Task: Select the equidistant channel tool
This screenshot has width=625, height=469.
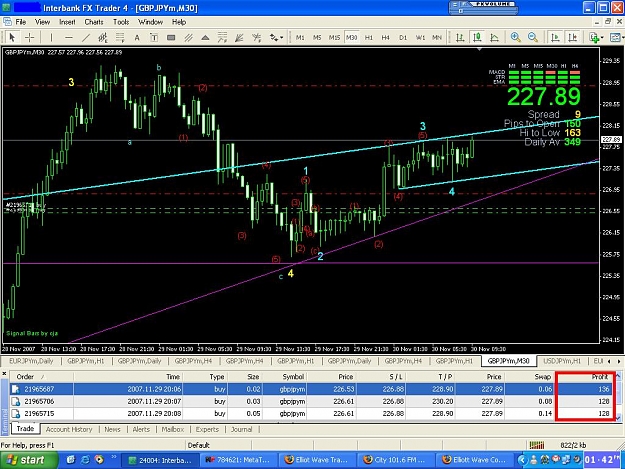Action: point(103,37)
